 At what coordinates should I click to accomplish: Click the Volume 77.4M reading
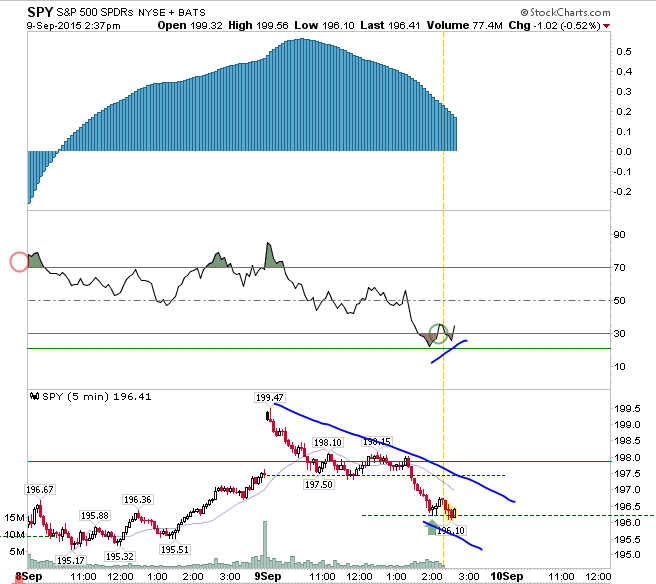click(x=464, y=26)
